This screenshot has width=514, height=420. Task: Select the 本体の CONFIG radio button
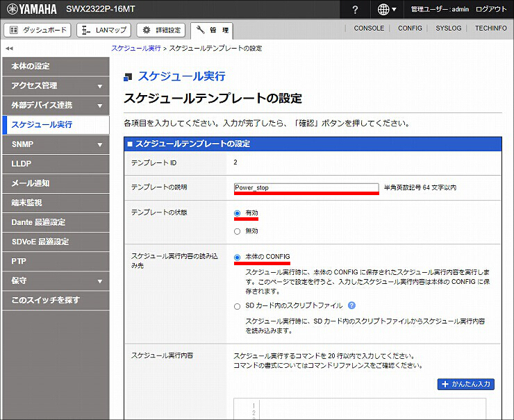238,257
